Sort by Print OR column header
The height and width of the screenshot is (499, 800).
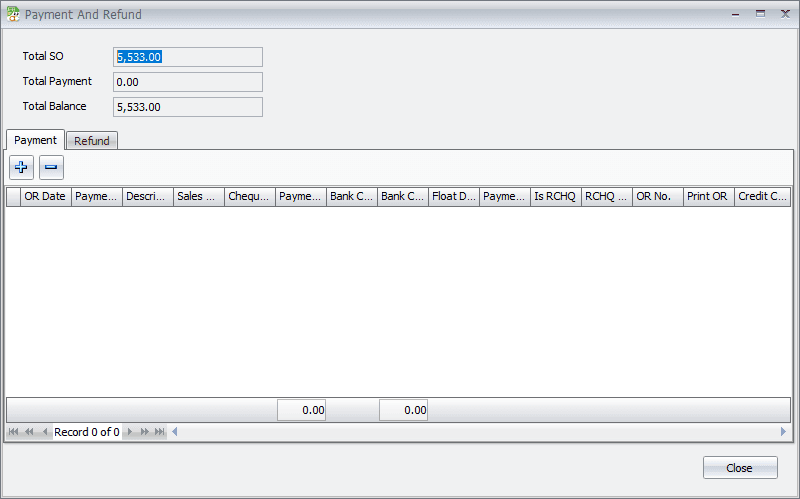click(x=709, y=196)
